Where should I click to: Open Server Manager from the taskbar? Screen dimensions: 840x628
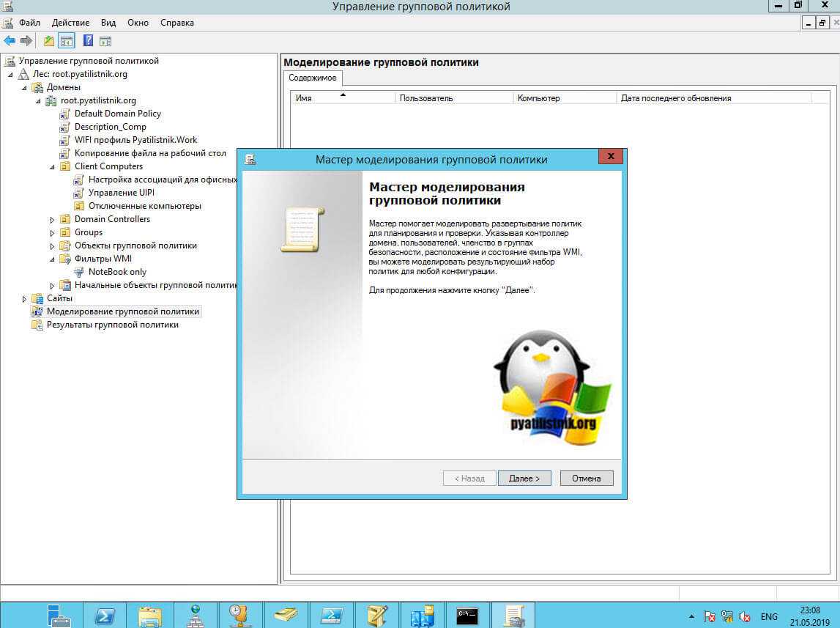59,613
